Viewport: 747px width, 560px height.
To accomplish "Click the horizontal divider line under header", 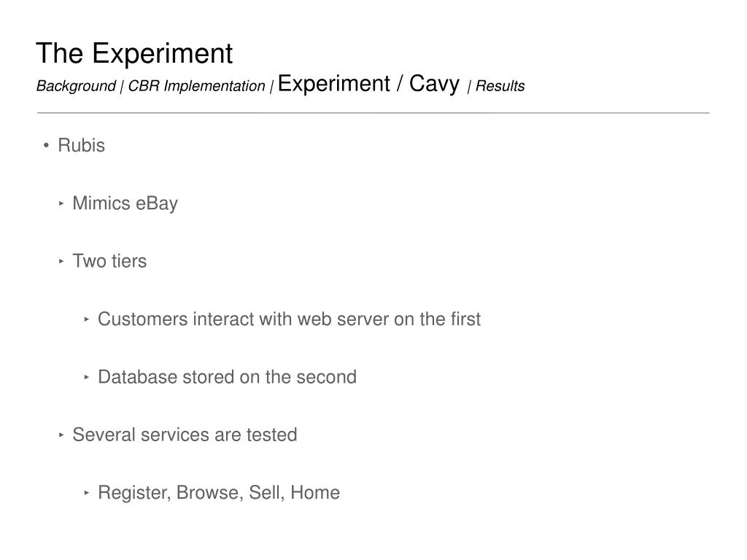I will (373, 113).
